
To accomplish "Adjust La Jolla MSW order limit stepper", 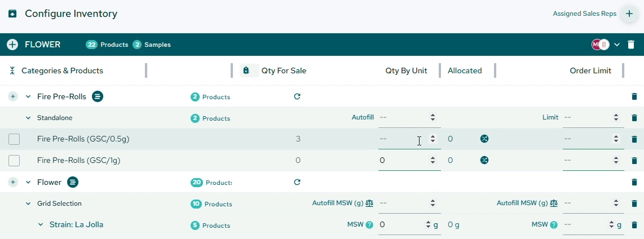I will 612,225.
